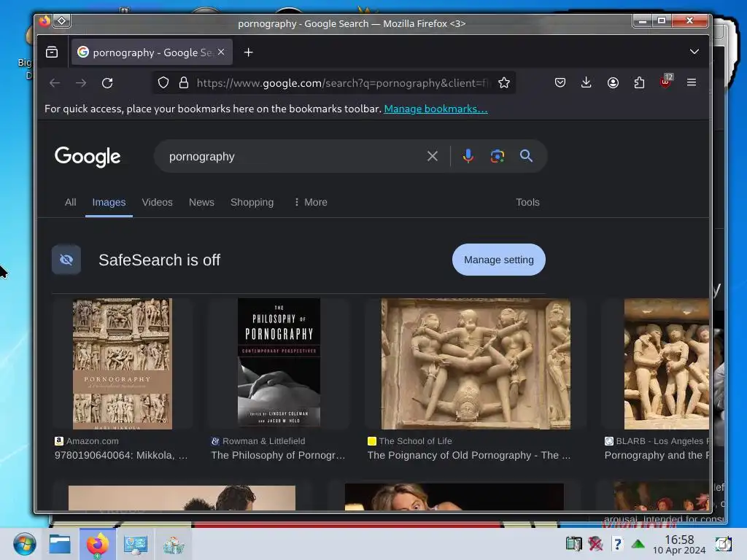
Task: Open the uBlock Origin extension icon
Action: tap(666, 81)
